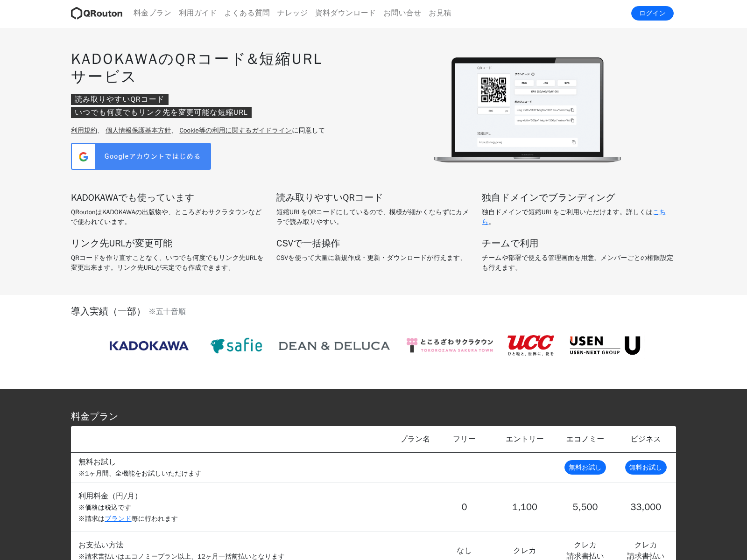Click the safie company logo

[x=236, y=345]
